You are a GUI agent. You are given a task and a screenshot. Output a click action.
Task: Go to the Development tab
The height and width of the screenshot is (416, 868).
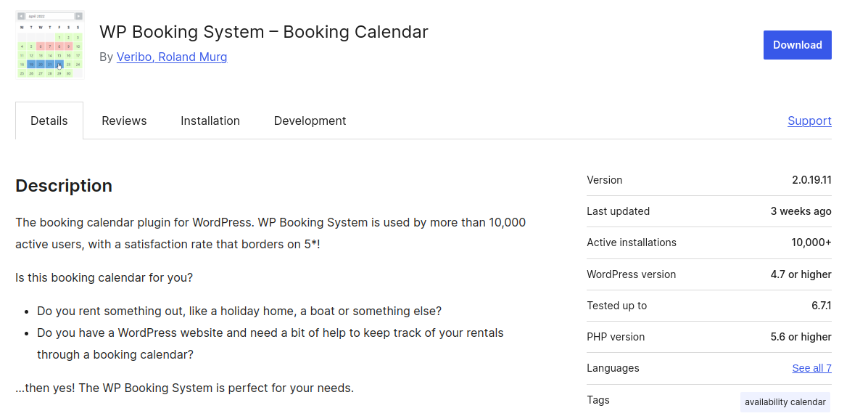pos(310,121)
